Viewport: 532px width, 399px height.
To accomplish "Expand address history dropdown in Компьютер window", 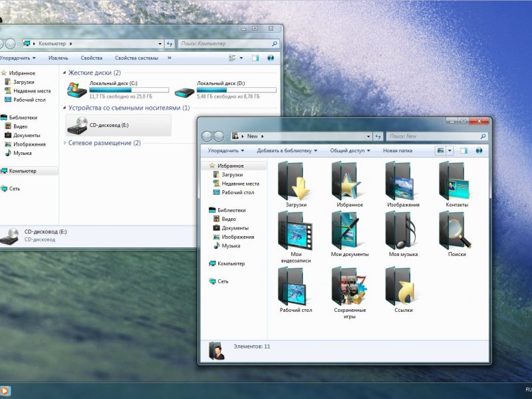I will (x=160, y=44).
